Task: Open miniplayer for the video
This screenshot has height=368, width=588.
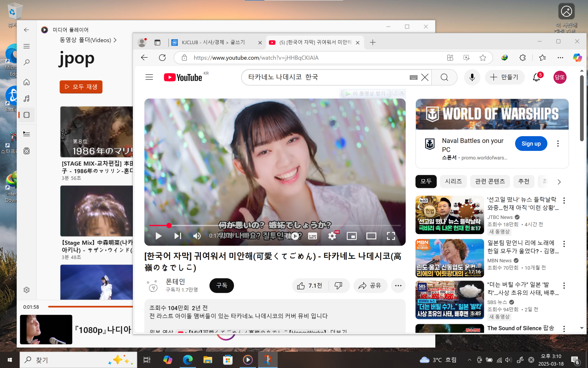Action: click(352, 236)
